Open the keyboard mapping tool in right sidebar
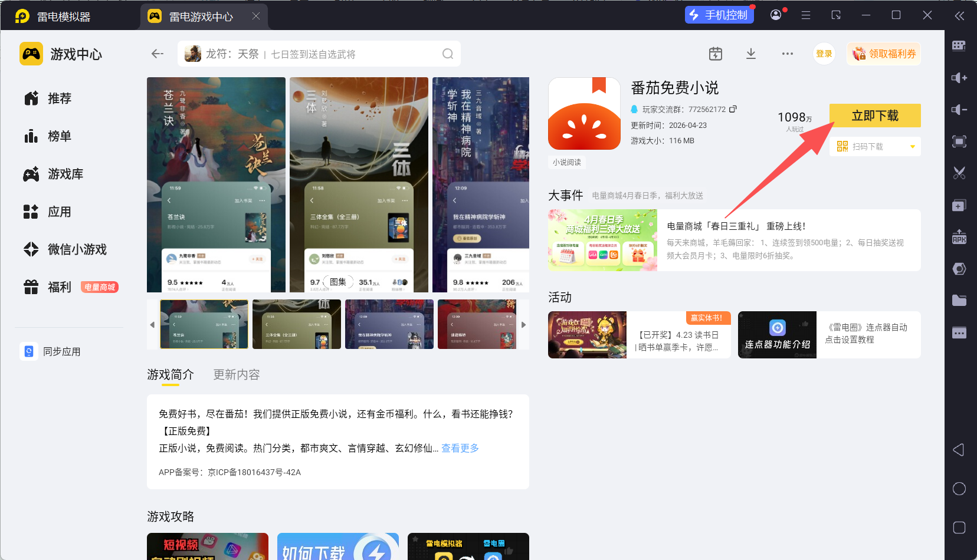The width and height of the screenshot is (977, 560). click(959, 46)
